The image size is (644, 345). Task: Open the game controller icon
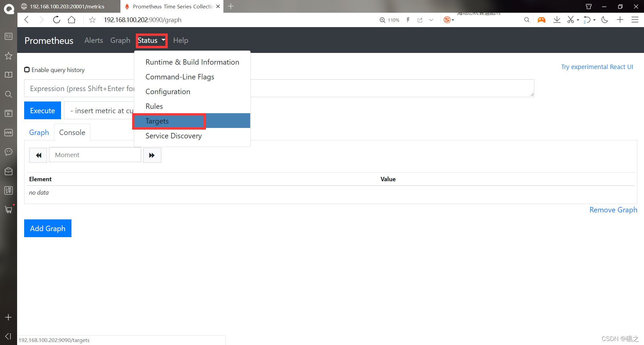541,20
